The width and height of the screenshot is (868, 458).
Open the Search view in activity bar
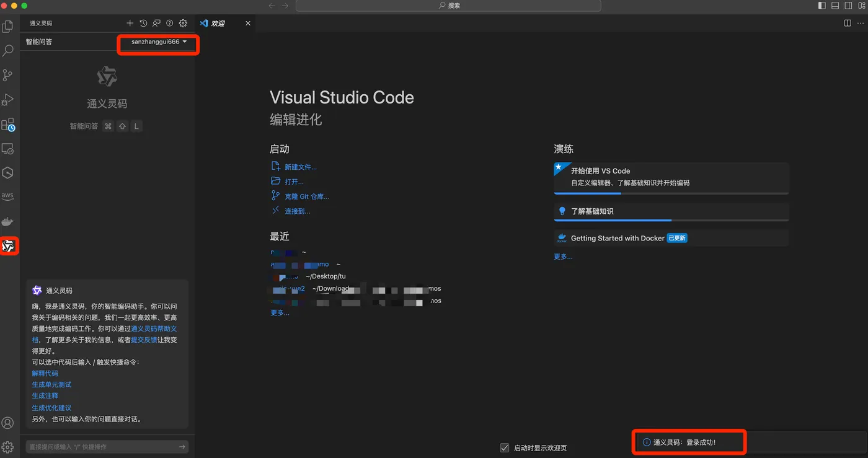[7, 51]
